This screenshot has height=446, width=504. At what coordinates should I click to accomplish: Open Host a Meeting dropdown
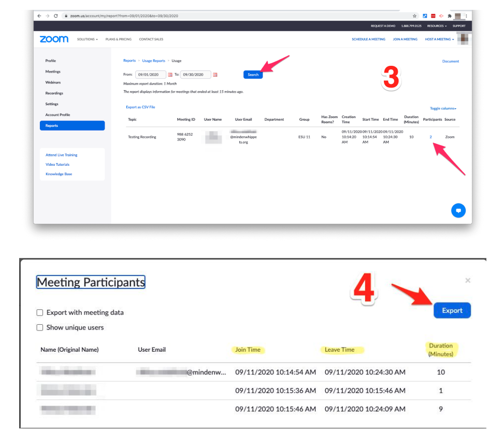[439, 39]
